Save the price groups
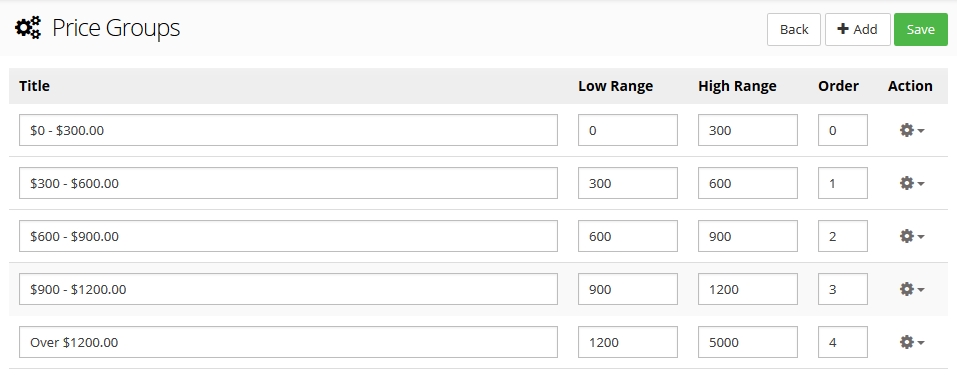 [920, 29]
